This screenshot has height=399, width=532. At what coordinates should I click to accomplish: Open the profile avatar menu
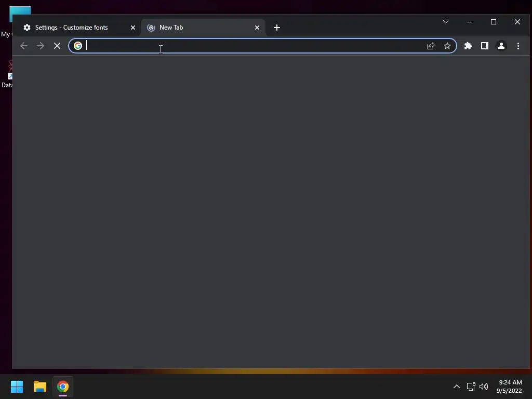pos(501,46)
